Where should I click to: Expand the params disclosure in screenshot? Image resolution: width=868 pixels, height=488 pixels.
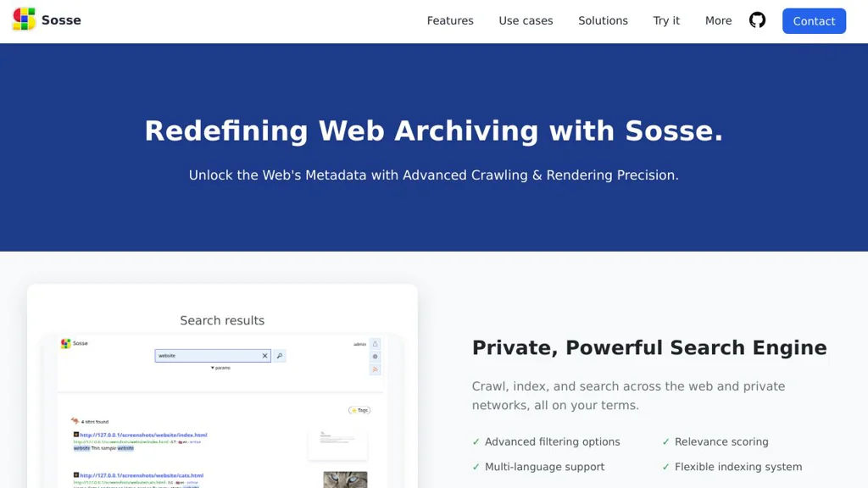tap(220, 368)
